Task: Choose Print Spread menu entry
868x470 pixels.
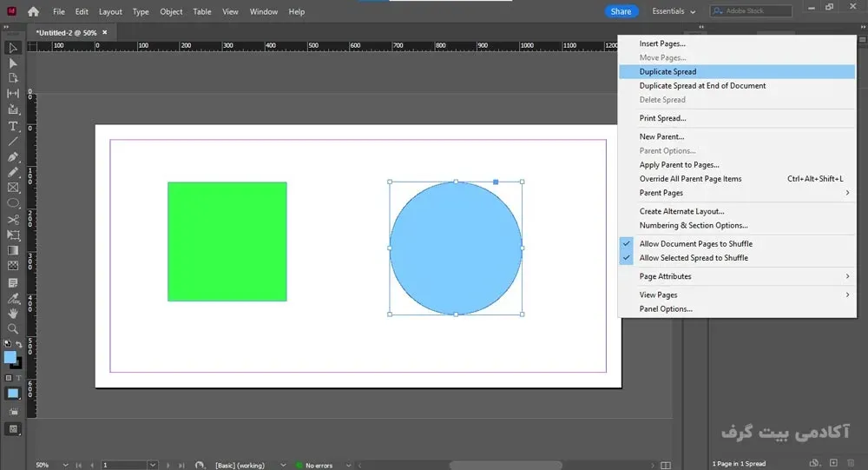Action: (737, 118)
